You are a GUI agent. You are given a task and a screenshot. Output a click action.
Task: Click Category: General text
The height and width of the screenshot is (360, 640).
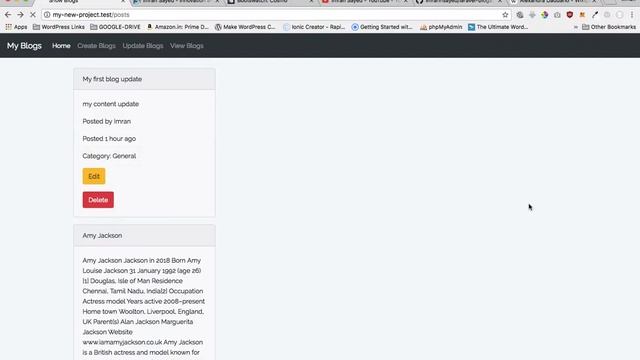tap(109, 156)
